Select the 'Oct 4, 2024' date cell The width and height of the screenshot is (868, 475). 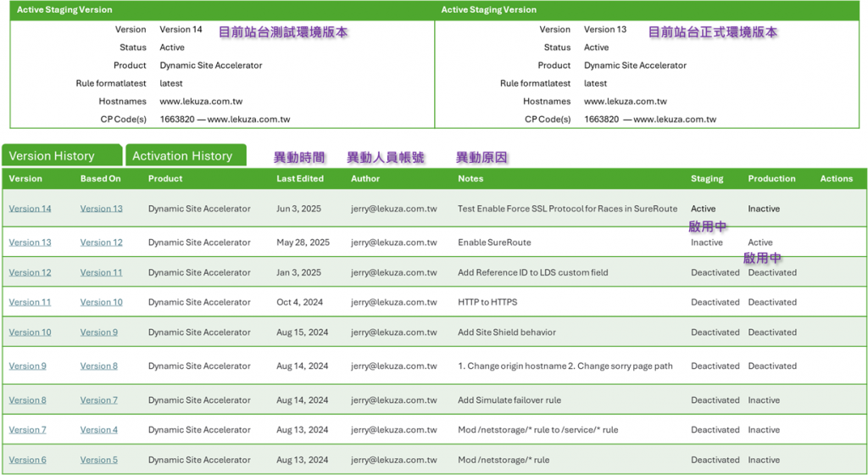coord(299,302)
